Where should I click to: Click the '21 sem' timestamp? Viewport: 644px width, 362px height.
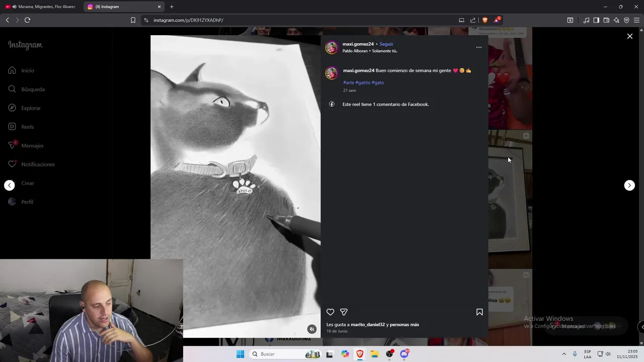coord(350,90)
